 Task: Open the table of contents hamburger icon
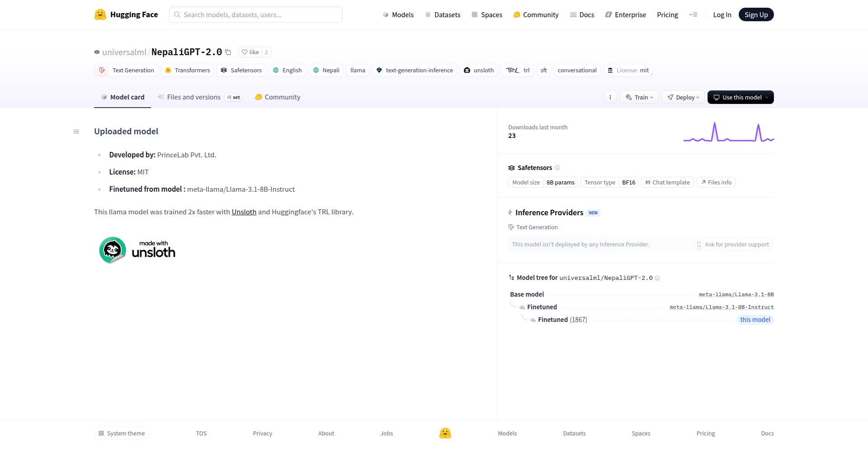pyautogui.click(x=76, y=132)
